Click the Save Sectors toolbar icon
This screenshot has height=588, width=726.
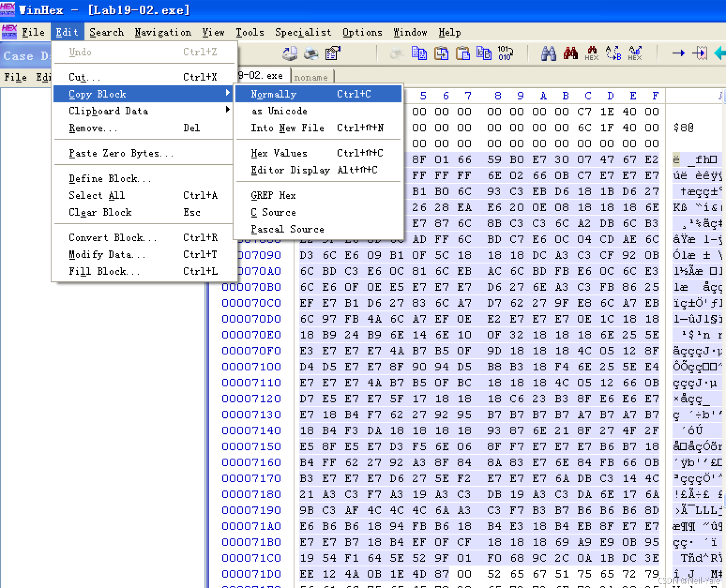(x=290, y=53)
